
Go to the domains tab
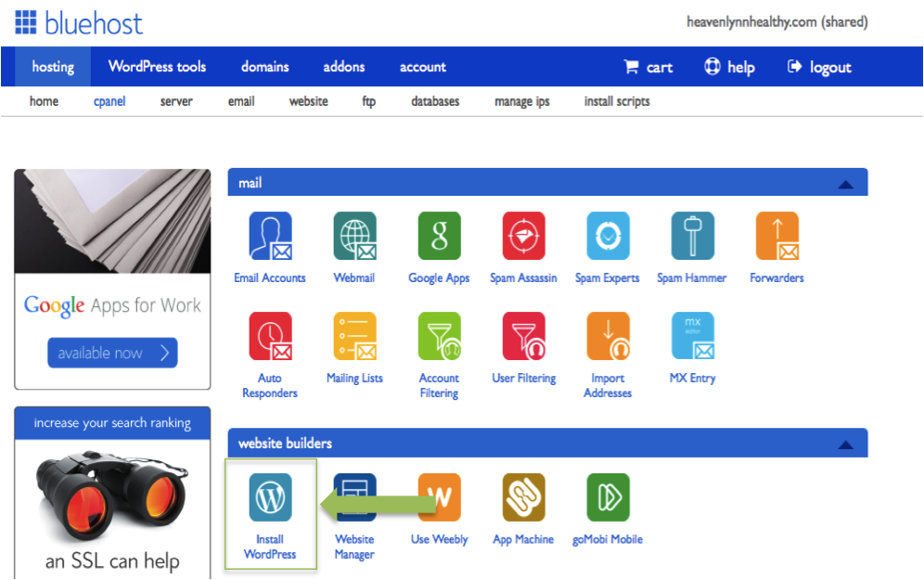click(x=264, y=67)
